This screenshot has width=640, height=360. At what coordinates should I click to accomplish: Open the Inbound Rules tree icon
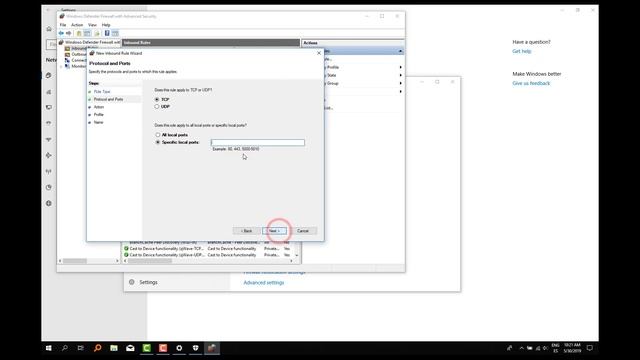pyautogui.click(x=67, y=49)
